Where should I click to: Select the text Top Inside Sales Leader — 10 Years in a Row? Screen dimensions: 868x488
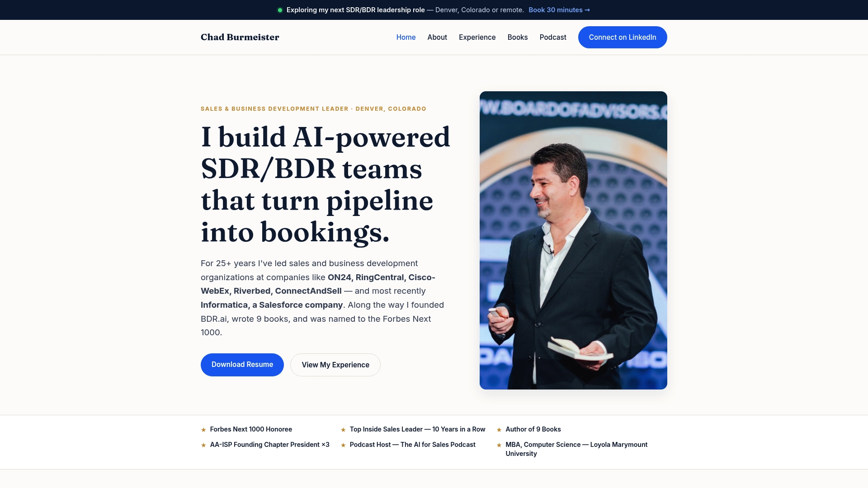point(417,429)
